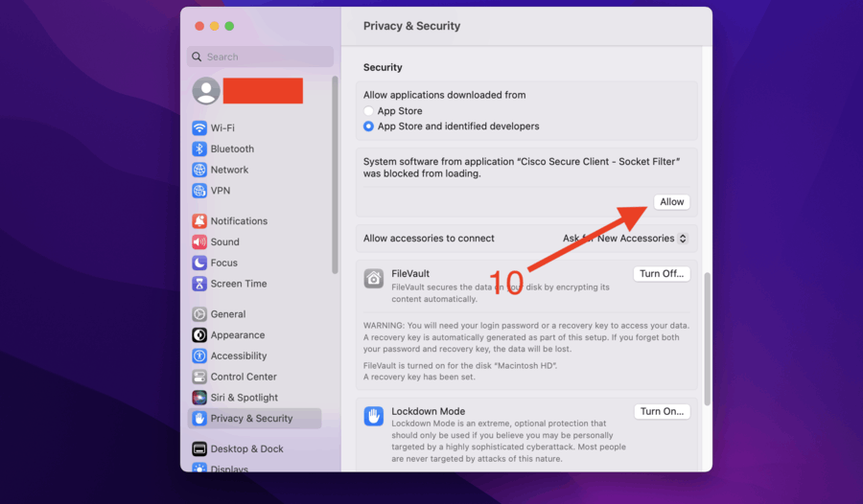Click the FileVault house icon
This screenshot has width=863, height=504.
coord(374,279)
